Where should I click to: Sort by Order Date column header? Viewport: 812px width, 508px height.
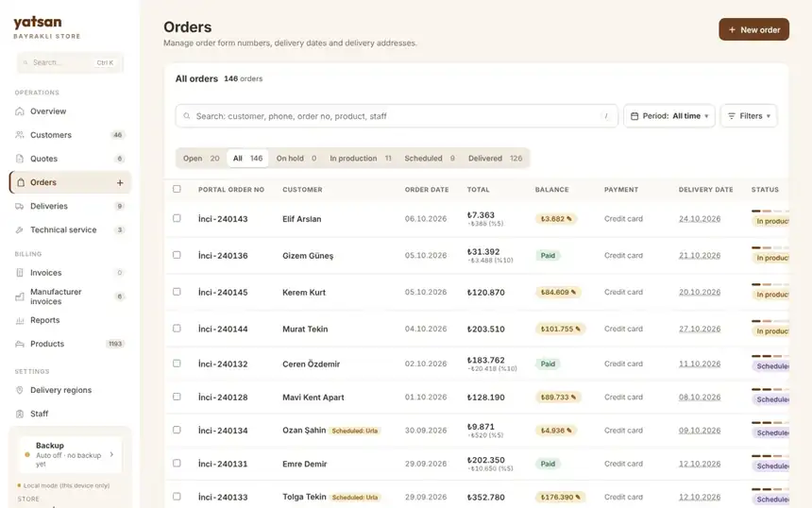pyautogui.click(x=427, y=190)
